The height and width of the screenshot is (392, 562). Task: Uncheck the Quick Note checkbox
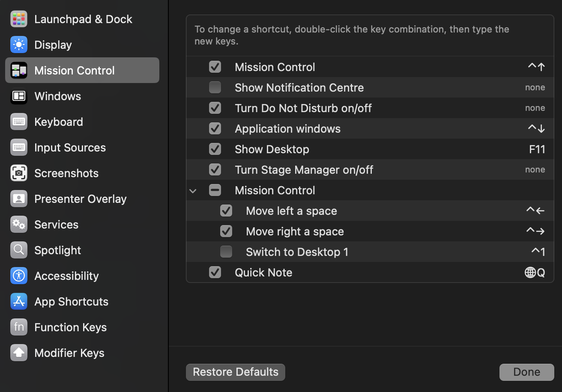pyautogui.click(x=215, y=273)
